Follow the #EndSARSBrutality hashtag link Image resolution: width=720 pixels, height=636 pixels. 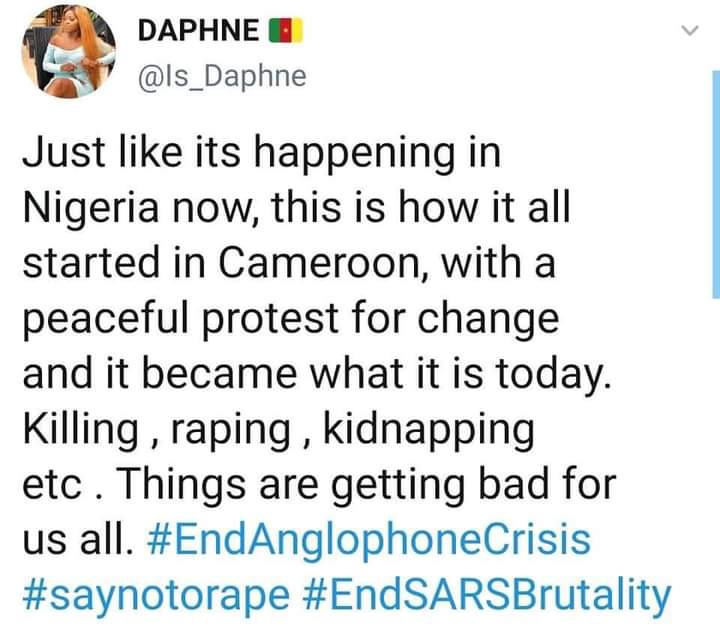tap(487, 595)
